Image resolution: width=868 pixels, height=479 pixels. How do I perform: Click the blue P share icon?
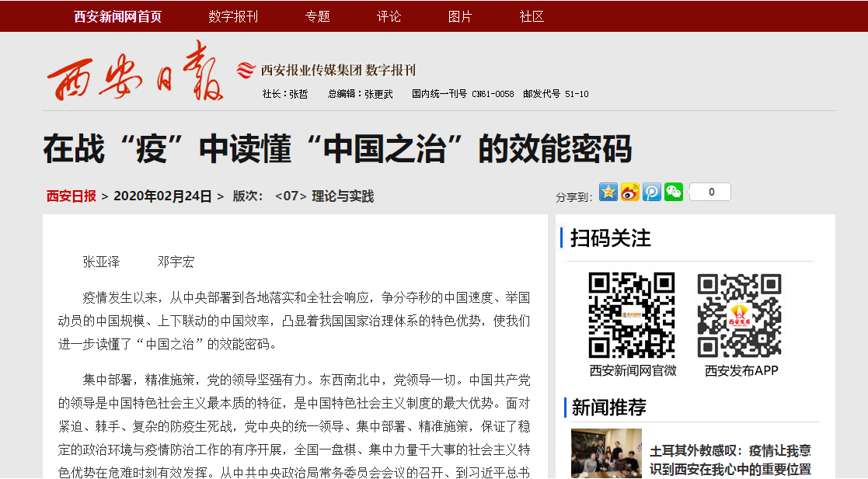tap(652, 192)
